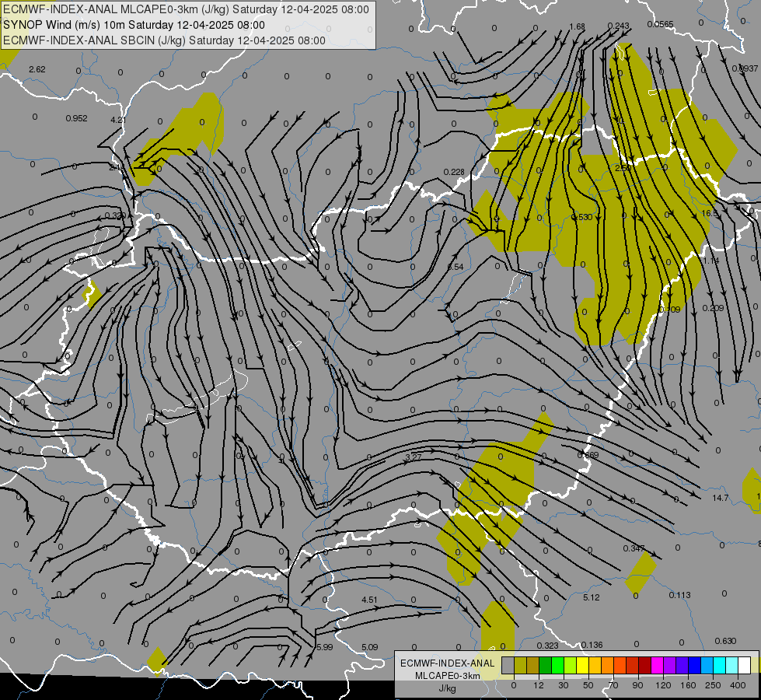Click the dark red legend swatch
Viewport: 761px width, 700px height.
coord(645,666)
